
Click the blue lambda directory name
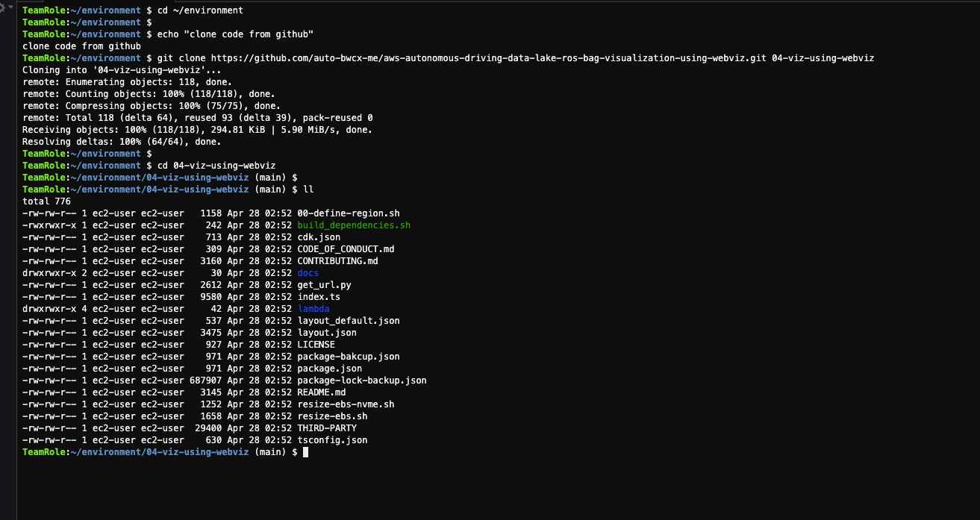point(313,309)
